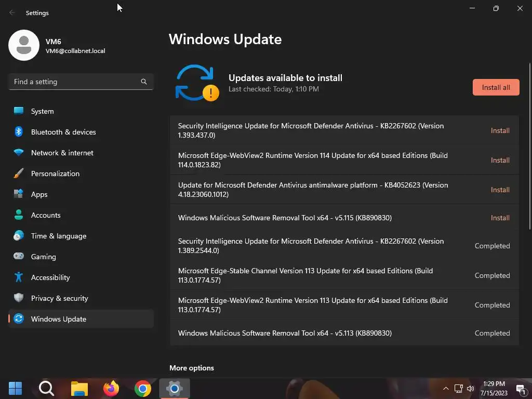Open Gaming settings

pyautogui.click(x=81, y=257)
